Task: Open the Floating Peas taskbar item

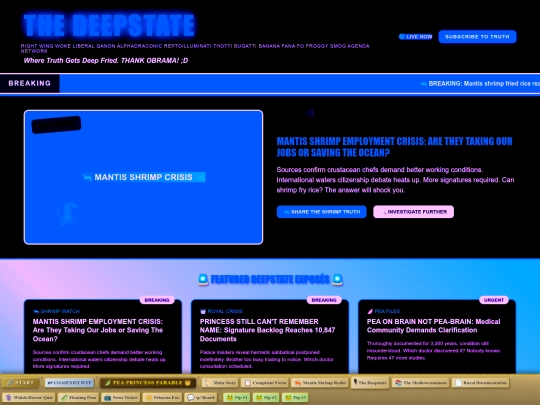Action: coord(79,397)
